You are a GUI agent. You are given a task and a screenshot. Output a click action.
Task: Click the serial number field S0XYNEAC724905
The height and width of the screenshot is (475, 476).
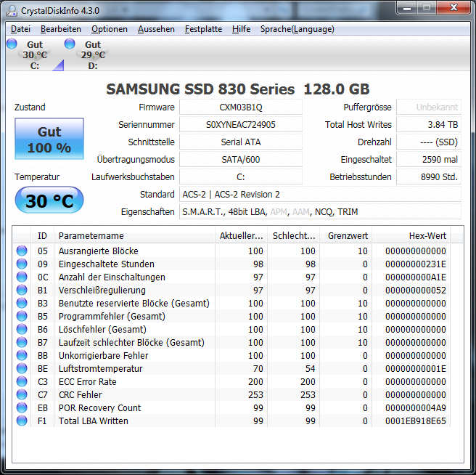point(241,124)
